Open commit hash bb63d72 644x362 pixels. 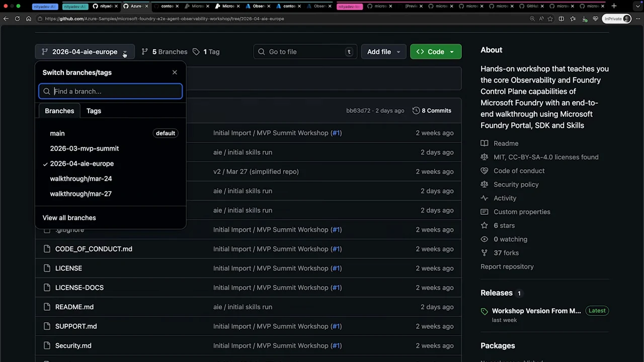point(358,111)
